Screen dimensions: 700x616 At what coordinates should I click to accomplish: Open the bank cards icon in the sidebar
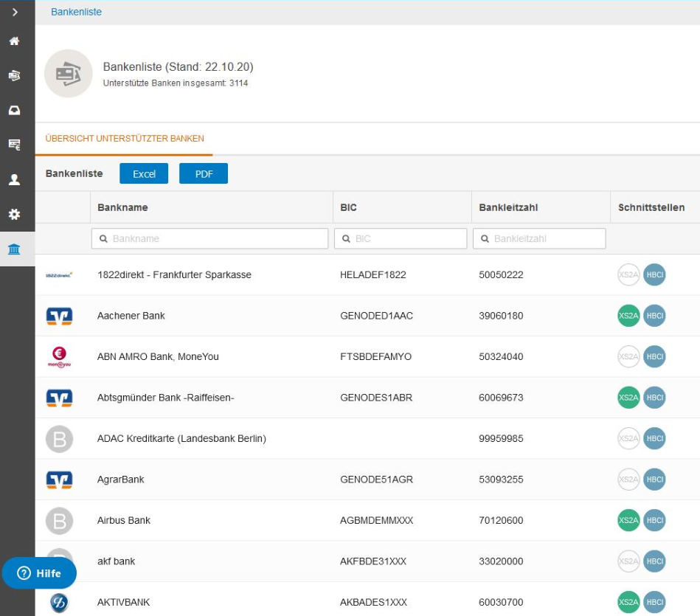click(x=14, y=75)
